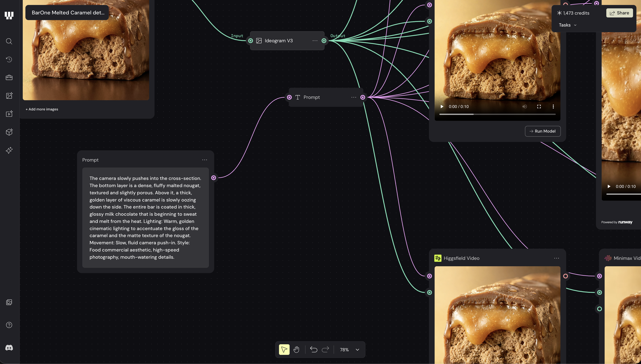Open search in the left sidebar
The height and width of the screenshot is (364, 641).
(x=9, y=41)
